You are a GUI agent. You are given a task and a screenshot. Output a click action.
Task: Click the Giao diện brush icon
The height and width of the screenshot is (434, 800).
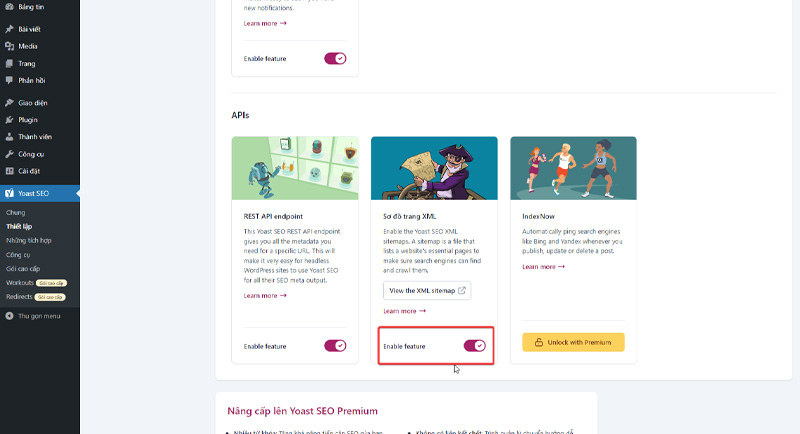[9, 103]
